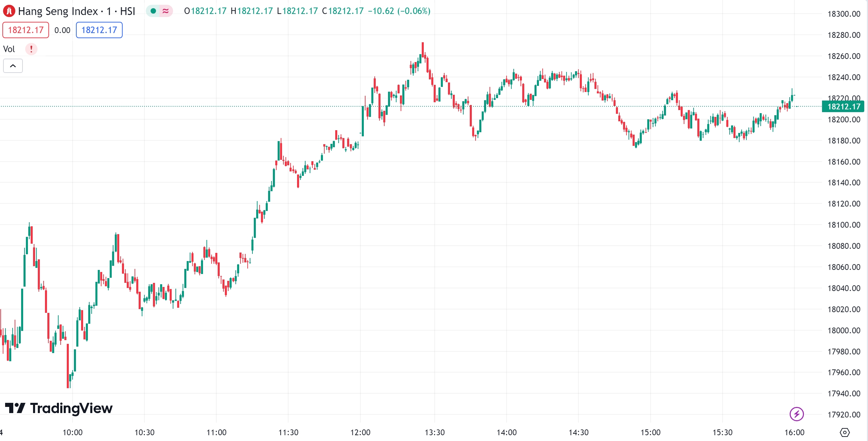Click the 18300.00 label on price scale
This screenshot has width=868, height=441.
tap(844, 14)
